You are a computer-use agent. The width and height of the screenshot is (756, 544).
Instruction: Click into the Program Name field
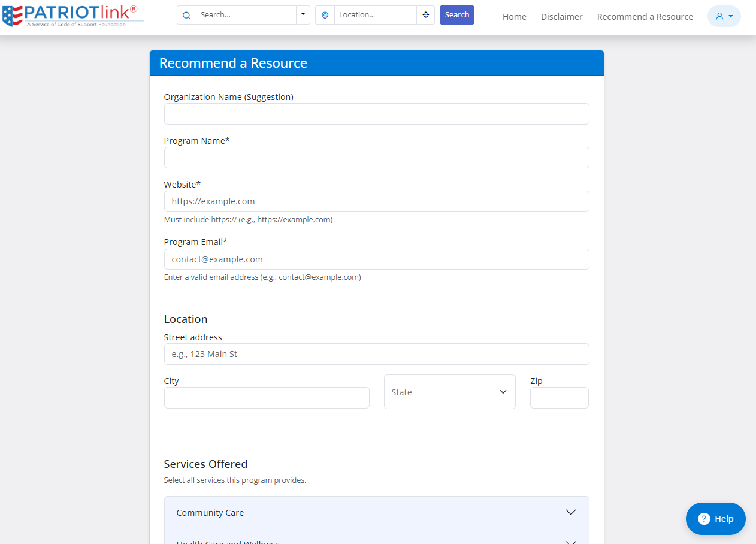coord(376,158)
